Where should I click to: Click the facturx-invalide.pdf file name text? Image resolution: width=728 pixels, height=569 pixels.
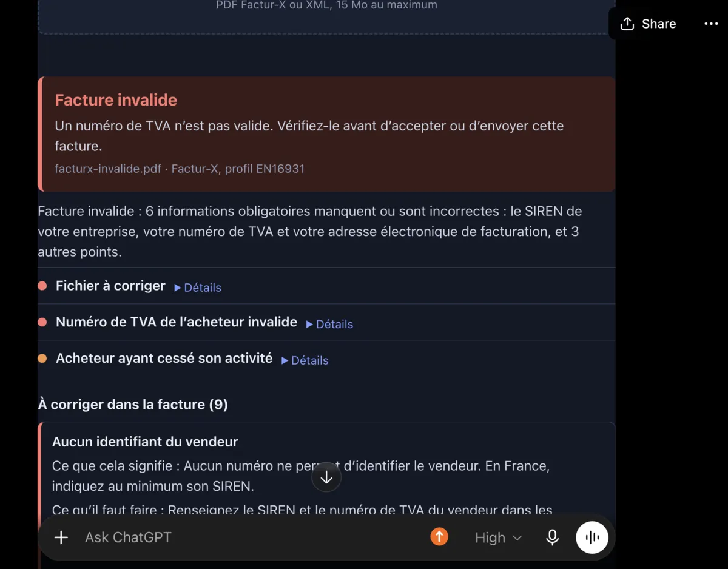point(108,169)
